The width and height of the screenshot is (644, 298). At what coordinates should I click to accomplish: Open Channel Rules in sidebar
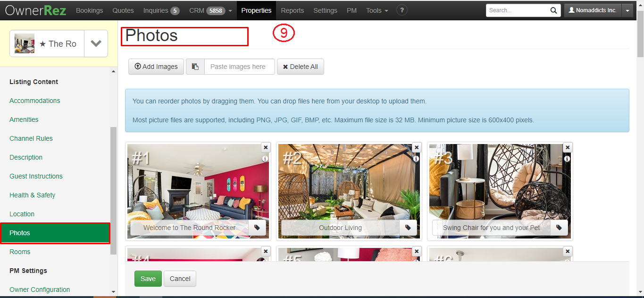pyautogui.click(x=31, y=138)
